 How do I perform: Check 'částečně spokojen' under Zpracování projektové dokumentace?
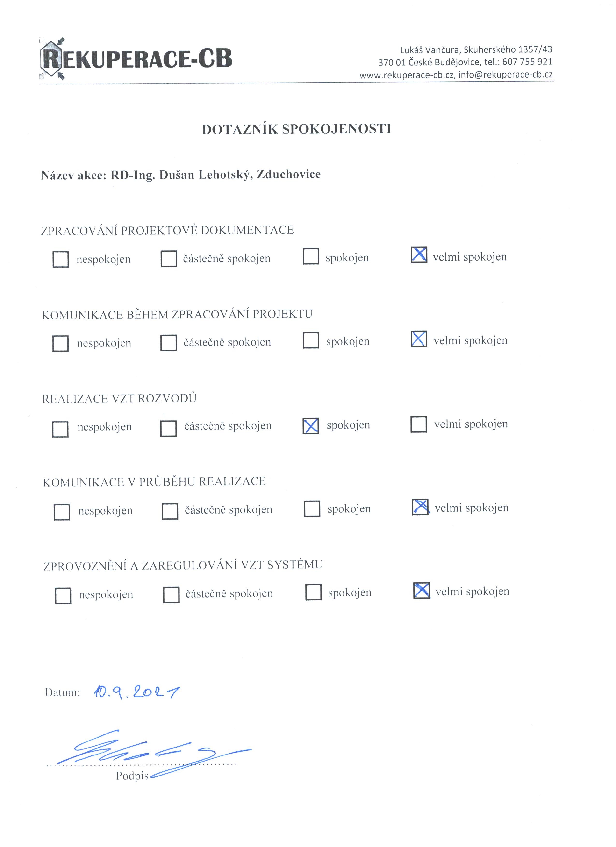(168, 258)
